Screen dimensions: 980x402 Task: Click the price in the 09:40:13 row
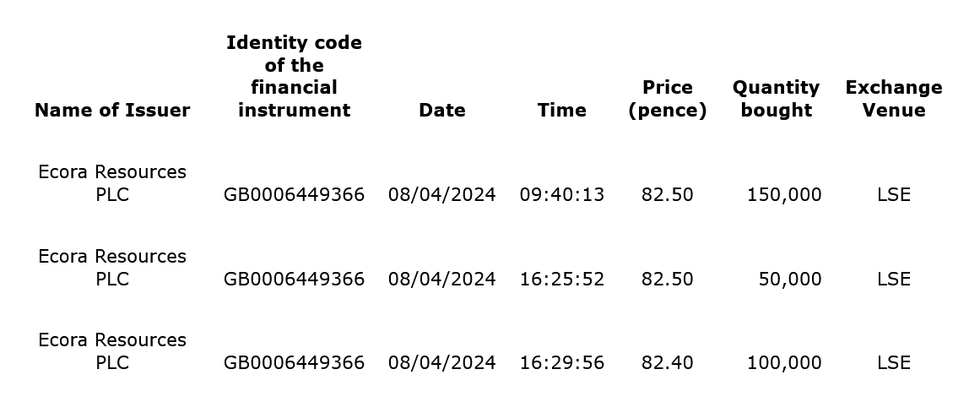pos(667,194)
